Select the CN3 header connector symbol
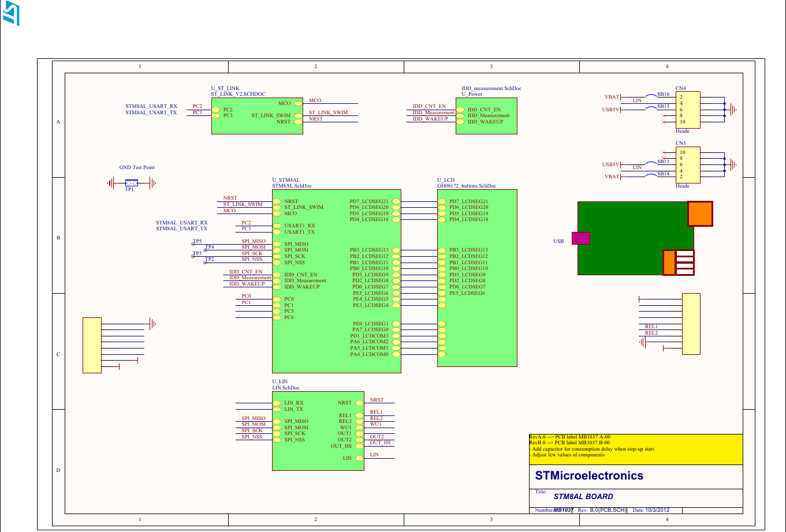 point(688,166)
